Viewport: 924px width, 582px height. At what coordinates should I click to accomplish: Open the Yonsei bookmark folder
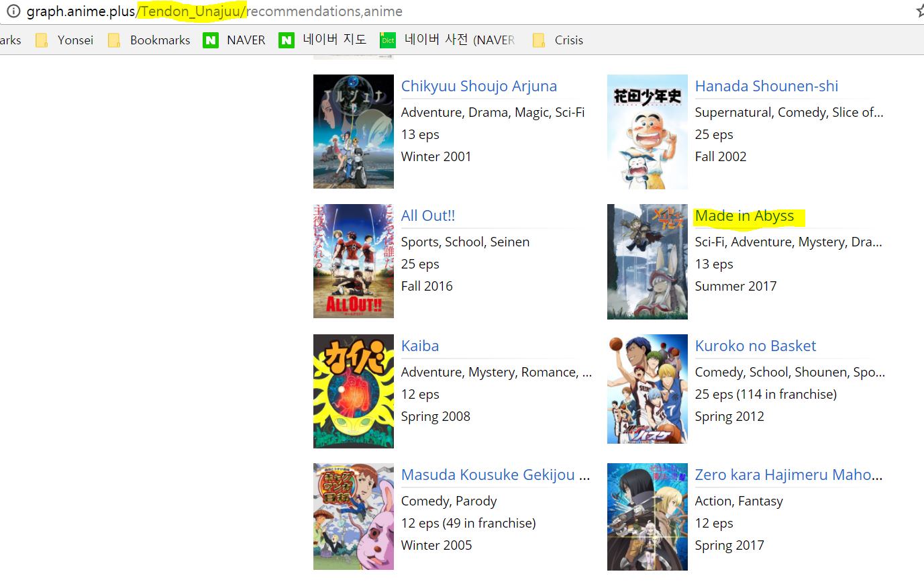pos(65,40)
